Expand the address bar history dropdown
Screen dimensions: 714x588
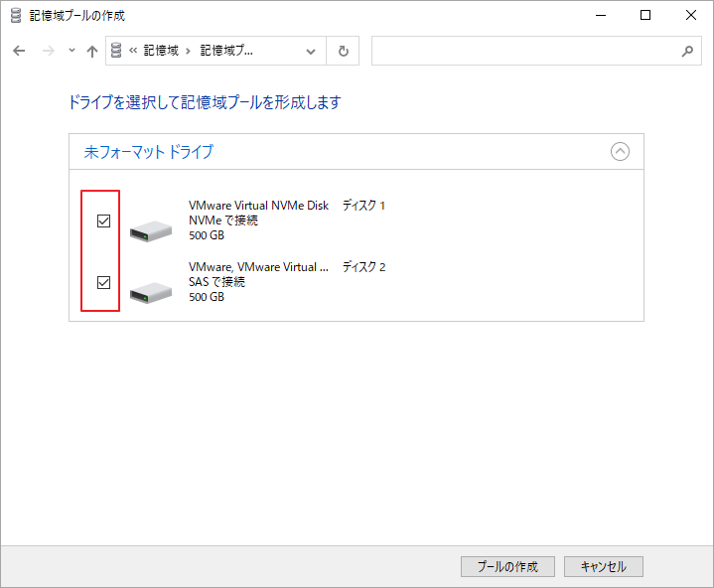pyautogui.click(x=311, y=52)
